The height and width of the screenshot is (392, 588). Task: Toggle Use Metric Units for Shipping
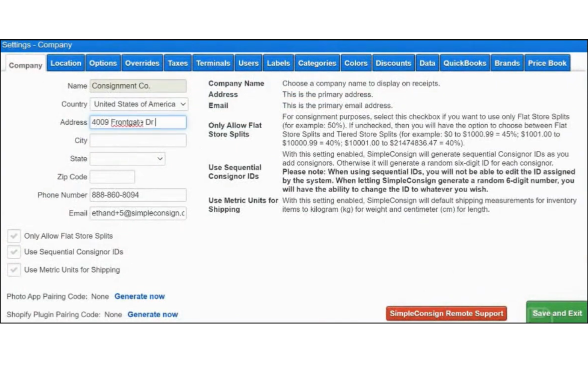click(x=14, y=270)
